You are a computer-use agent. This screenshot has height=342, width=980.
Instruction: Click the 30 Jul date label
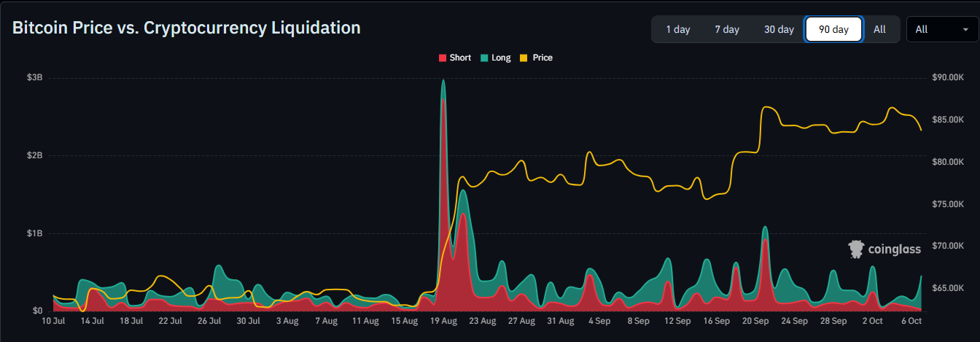pos(248,321)
